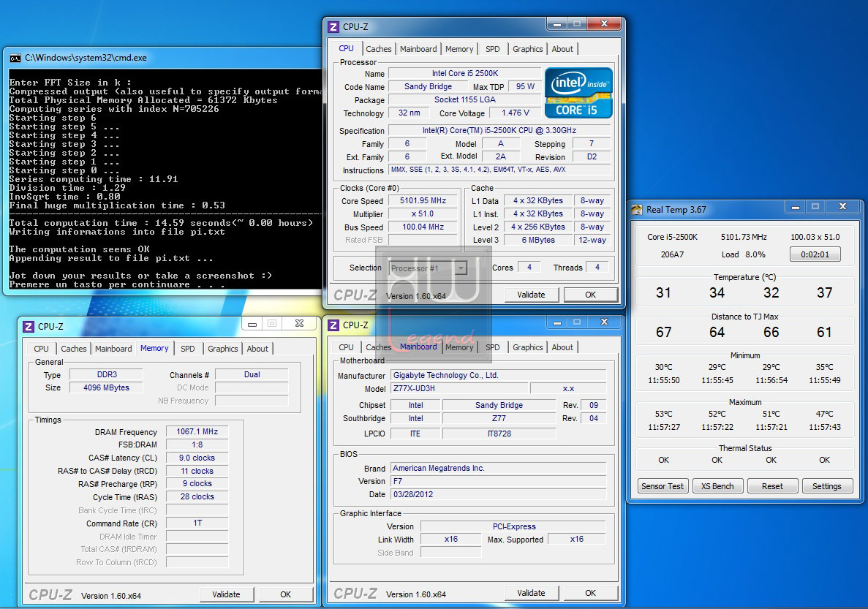The height and width of the screenshot is (609, 868).
Task: Open About tab in the Memory CPU-Z window
Action: [257, 349]
